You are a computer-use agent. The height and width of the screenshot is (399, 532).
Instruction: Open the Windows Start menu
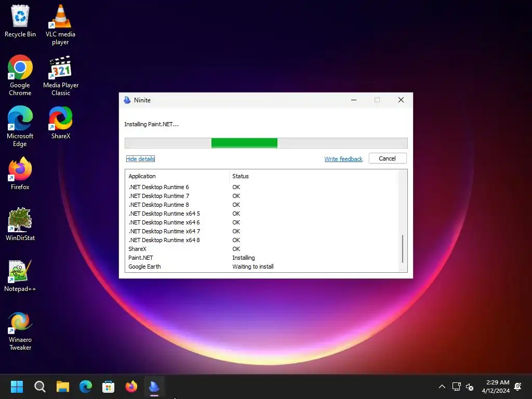pos(17,387)
